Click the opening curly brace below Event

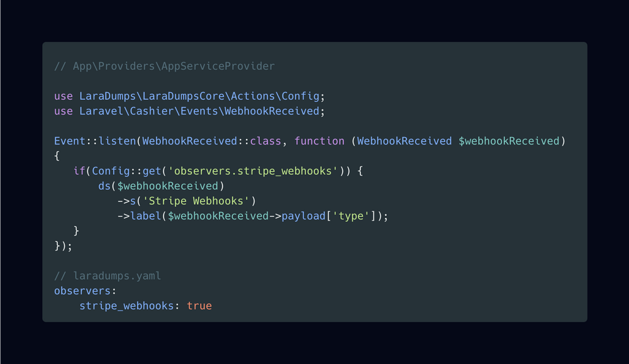pyautogui.click(x=57, y=156)
